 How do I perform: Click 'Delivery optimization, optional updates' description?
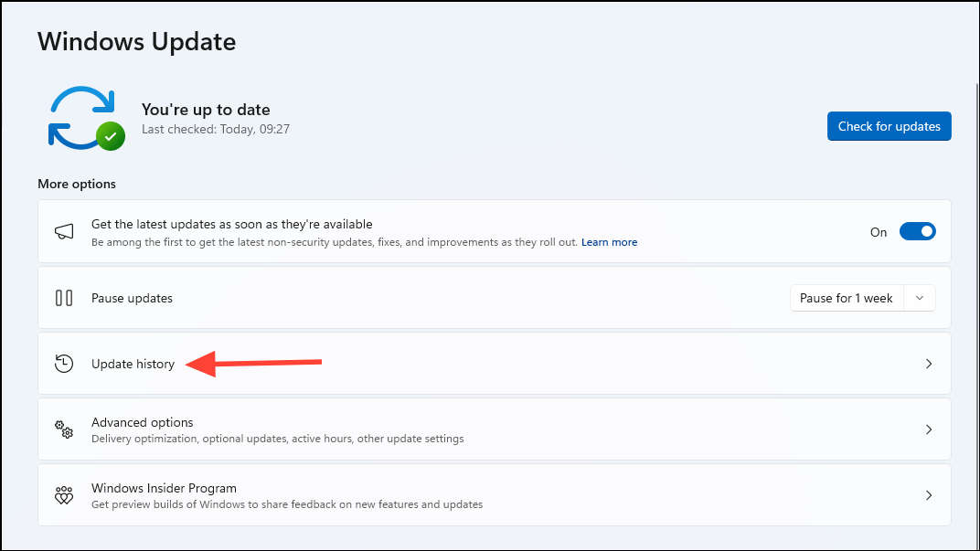[278, 439]
